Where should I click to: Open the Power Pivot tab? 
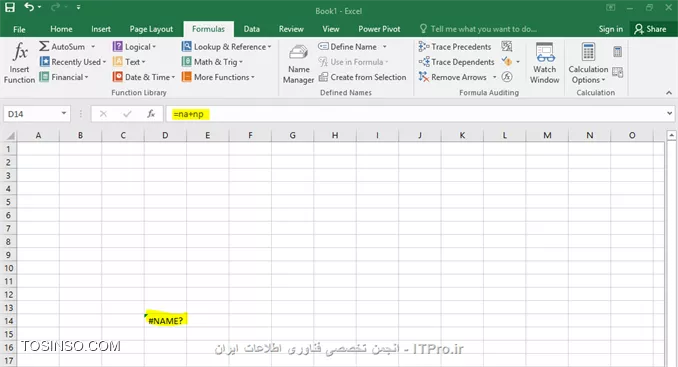379,29
